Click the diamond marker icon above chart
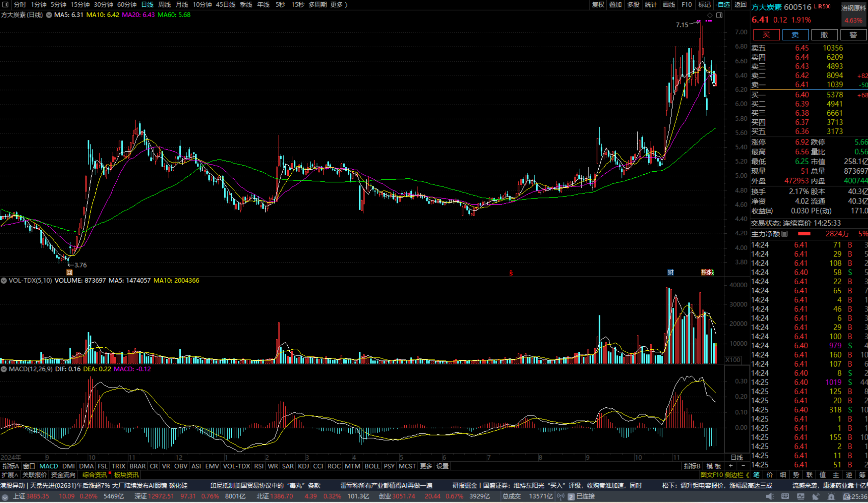This screenshot has width=868, height=503. click(x=710, y=15)
